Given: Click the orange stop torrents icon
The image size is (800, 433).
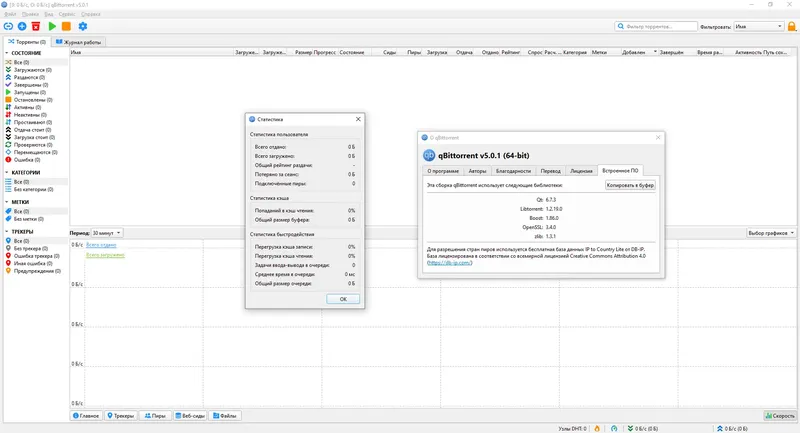Looking at the screenshot, I should click(66, 26).
